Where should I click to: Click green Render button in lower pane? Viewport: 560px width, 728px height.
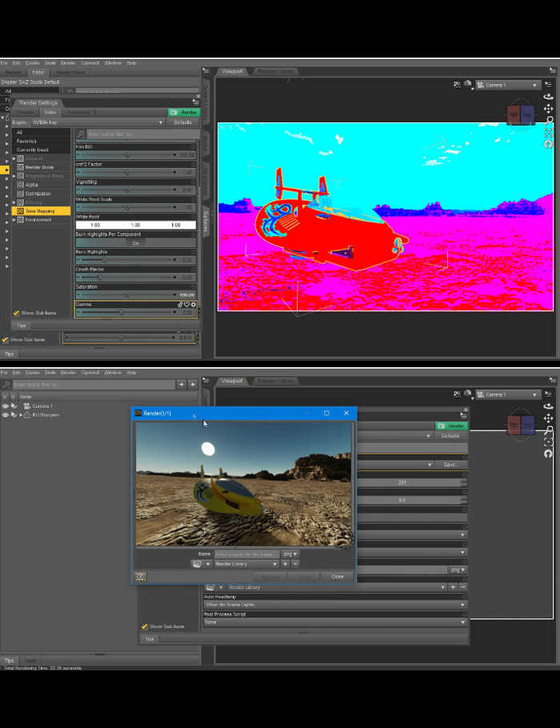pyautogui.click(x=451, y=426)
